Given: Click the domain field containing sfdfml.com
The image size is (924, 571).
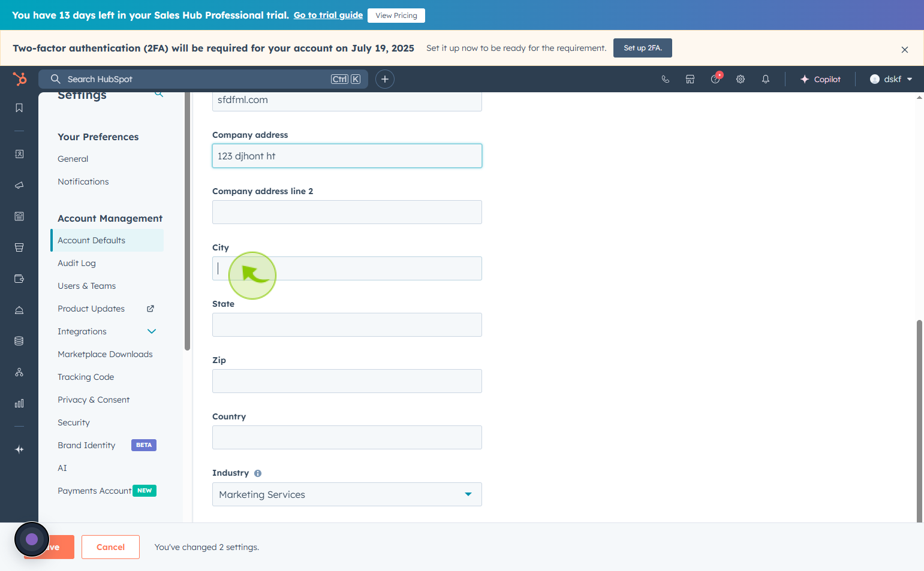Looking at the screenshot, I should point(347,101).
